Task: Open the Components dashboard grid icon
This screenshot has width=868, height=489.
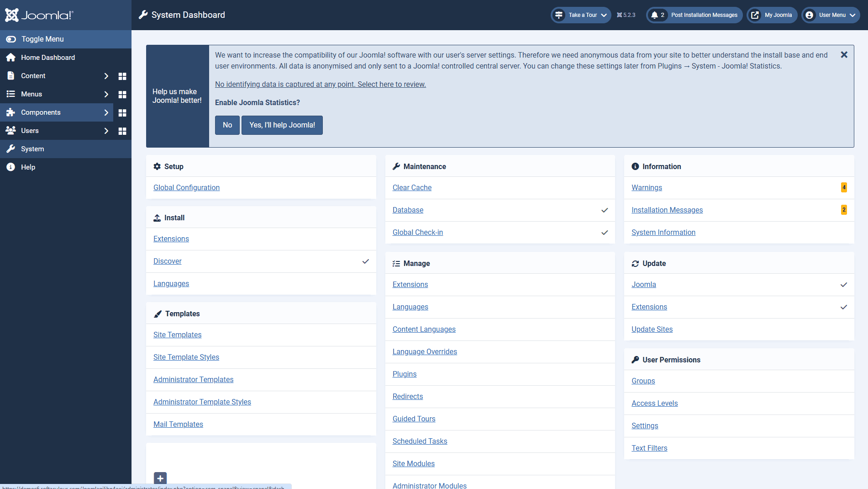Action: (x=122, y=112)
